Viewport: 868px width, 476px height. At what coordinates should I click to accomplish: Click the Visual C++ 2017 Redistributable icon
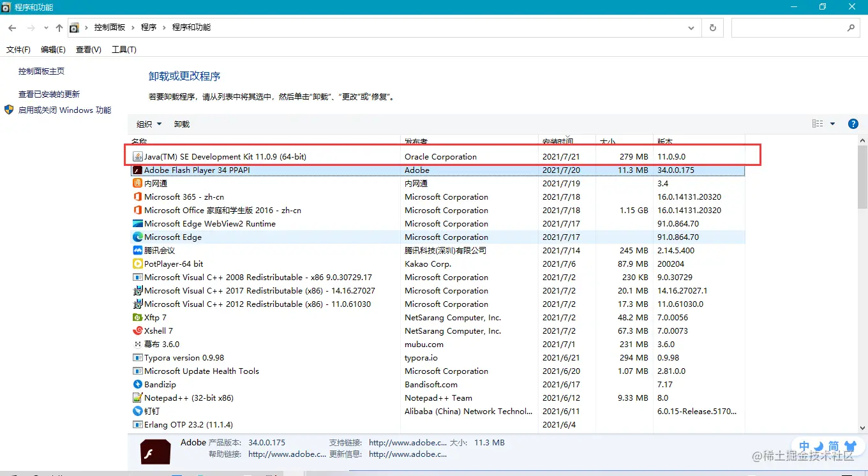pos(137,291)
